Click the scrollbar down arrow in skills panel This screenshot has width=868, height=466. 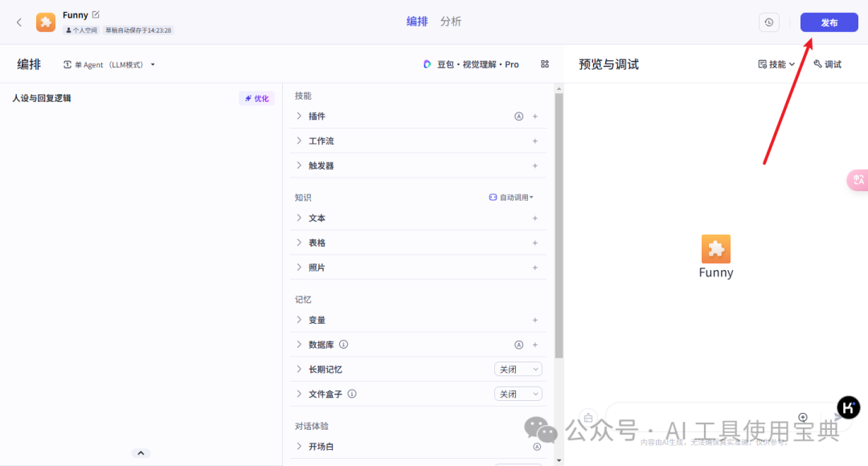click(559, 460)
